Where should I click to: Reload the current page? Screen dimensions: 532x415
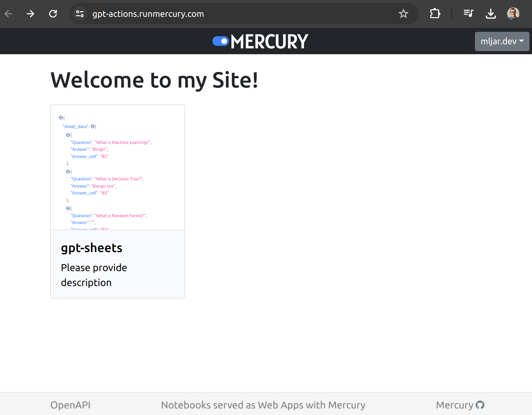pyautogui.click(x=53, y=14)
